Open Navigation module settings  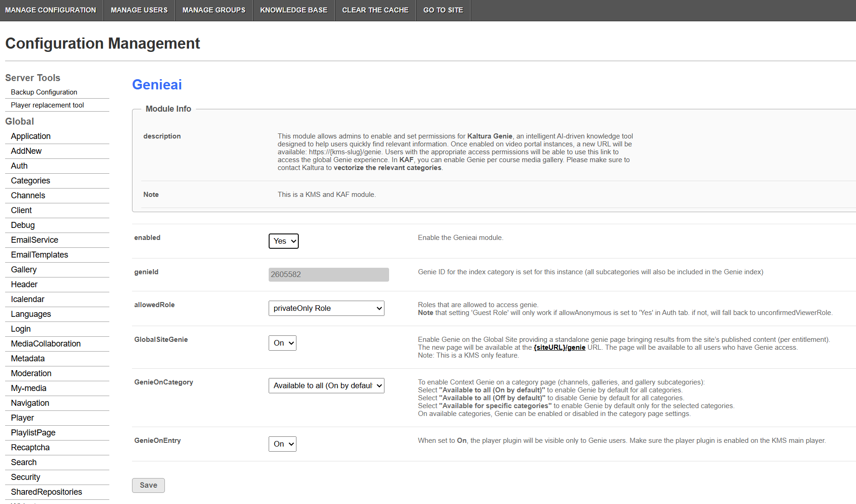tap(30, 403)
